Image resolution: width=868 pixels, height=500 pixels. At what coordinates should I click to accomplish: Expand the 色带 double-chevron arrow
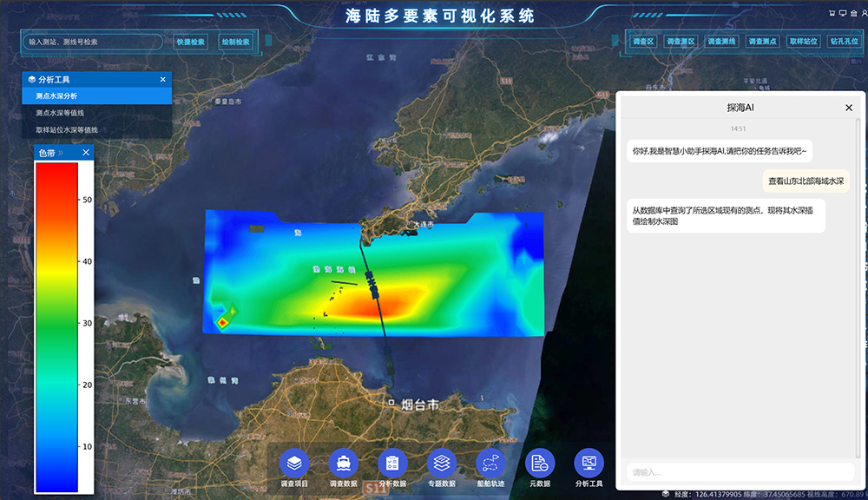[x=61, y=153]
